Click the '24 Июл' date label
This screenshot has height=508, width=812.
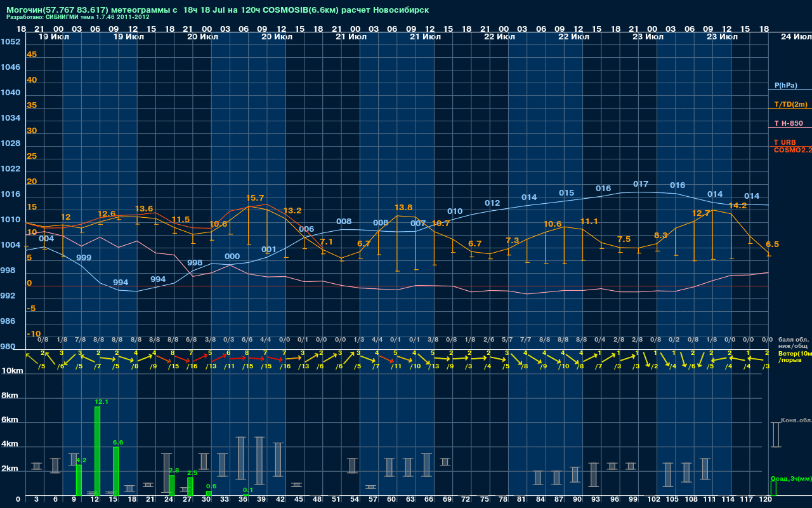click(796, 37)
